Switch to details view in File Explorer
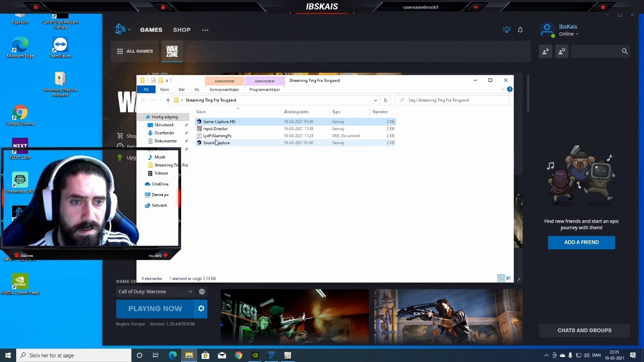This screenshot has height=362, width=644. 501,279
